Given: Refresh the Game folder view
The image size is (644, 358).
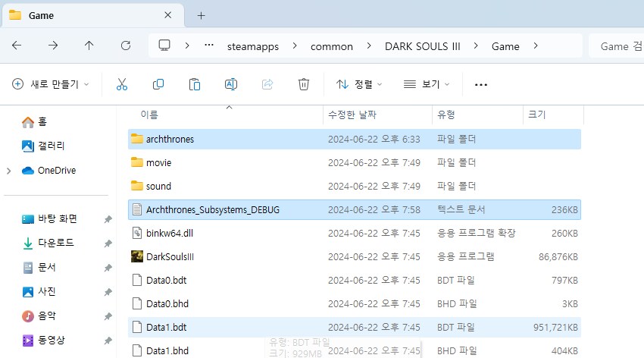Looking at the screenshot, I should click(126, 46).
